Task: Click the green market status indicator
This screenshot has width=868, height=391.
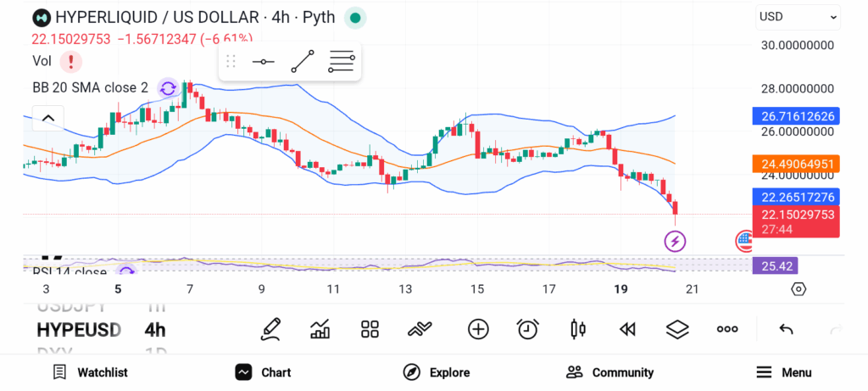Action: point(356,17)
